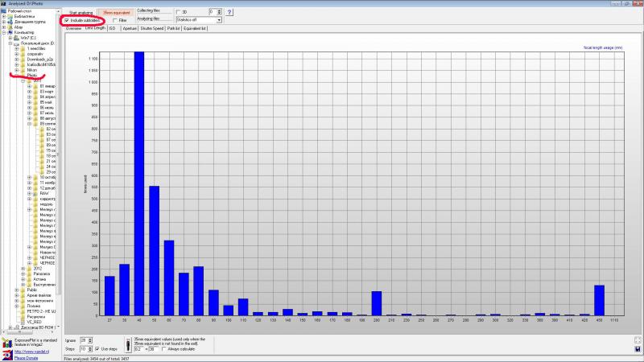The height and width of the screenshot is (362, 644).
Task: Click the donate icon beside Please Donate
Action: 7,356
